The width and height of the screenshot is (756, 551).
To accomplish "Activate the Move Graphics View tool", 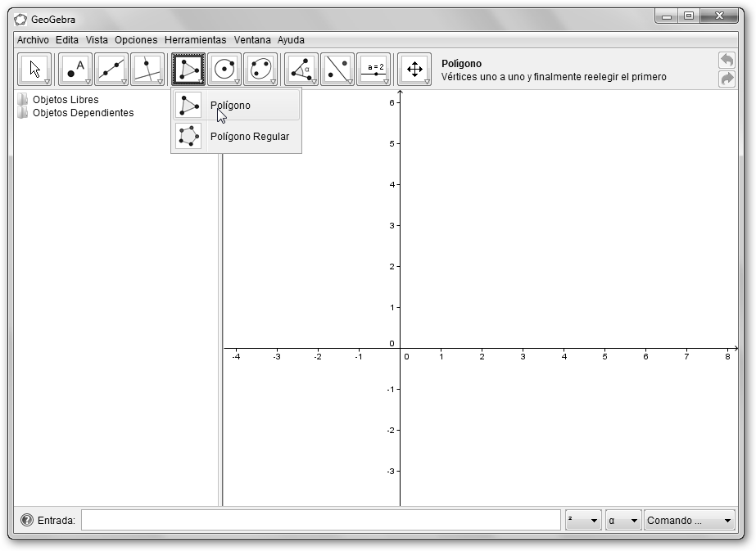I will point(414,70).
